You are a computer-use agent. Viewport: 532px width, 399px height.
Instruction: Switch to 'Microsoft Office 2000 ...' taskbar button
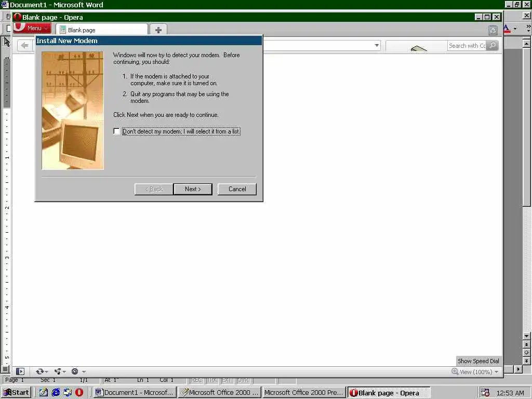[x=220, y=393]
